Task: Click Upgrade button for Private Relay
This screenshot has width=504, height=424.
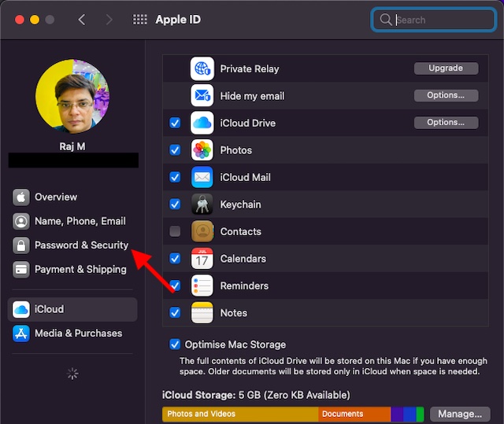Action: 446,68
